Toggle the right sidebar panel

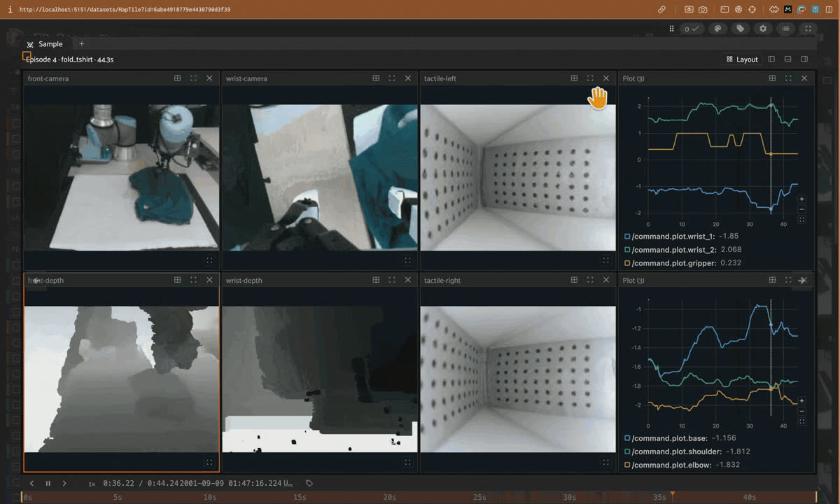[804, 59]
